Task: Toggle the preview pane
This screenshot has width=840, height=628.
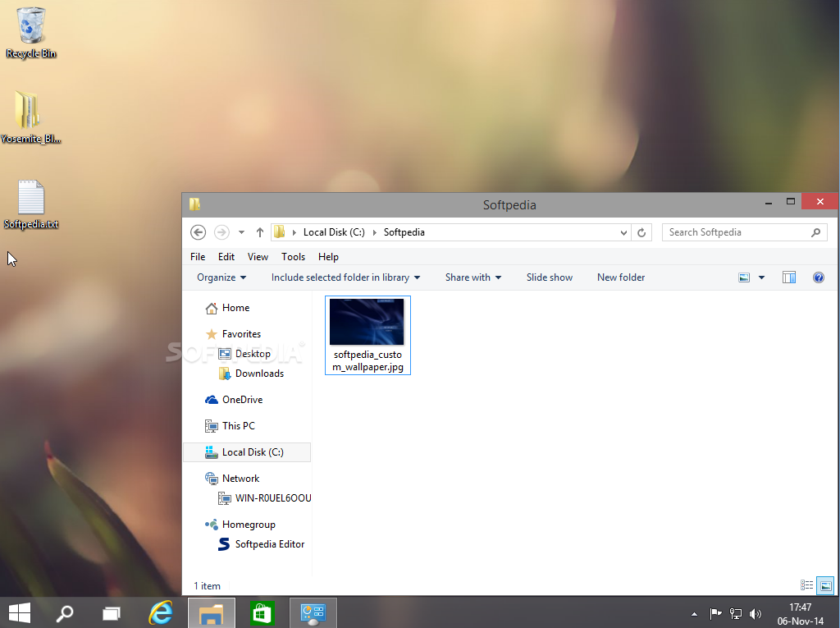Action: [x=788, y=277]
